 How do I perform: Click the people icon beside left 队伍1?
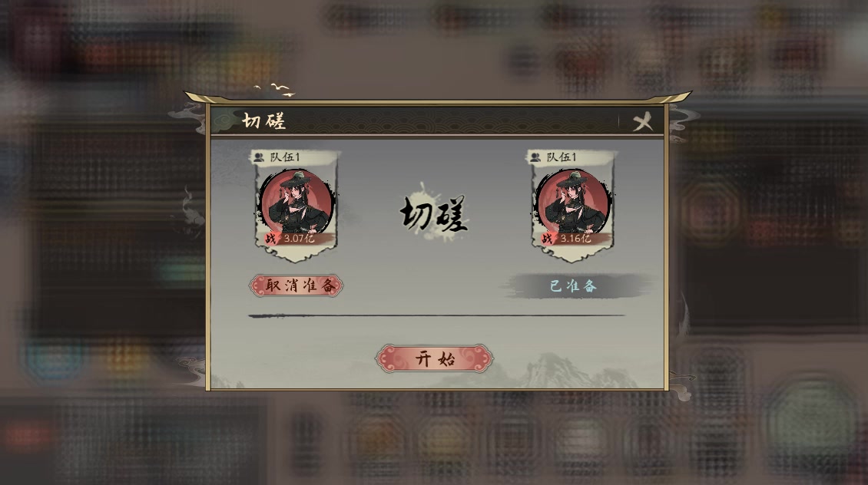259,157
